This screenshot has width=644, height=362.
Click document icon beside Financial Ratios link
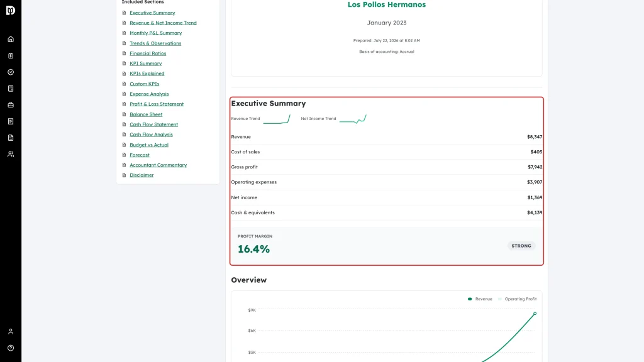(x=124, y=53)
